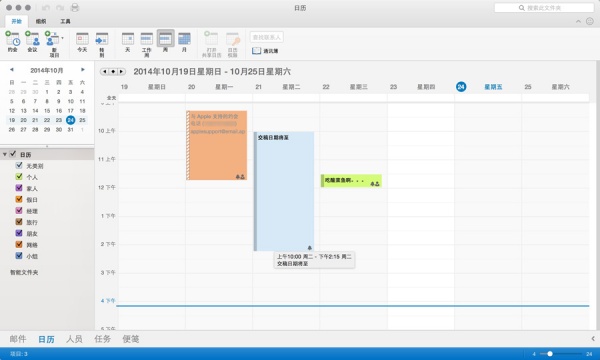Click the zoom slider in status bar

click(x=561, y=354)
